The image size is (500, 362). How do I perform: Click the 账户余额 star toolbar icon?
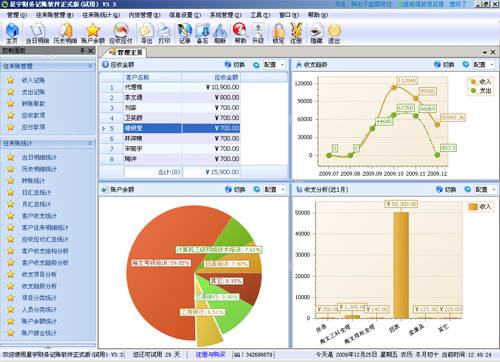coord(93,33)
